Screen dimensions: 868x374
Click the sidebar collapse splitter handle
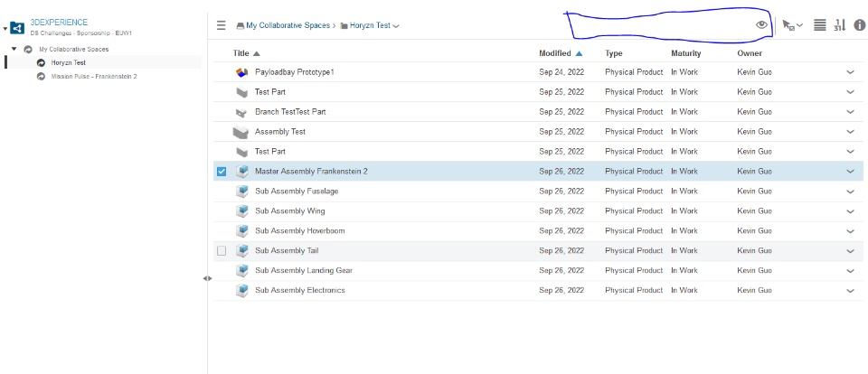click(x=208, y=278)
